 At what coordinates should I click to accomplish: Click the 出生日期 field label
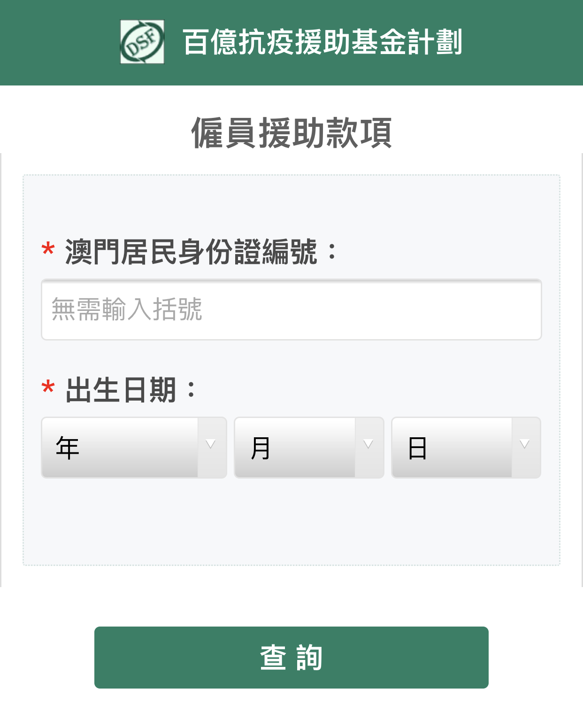point(121,390)
